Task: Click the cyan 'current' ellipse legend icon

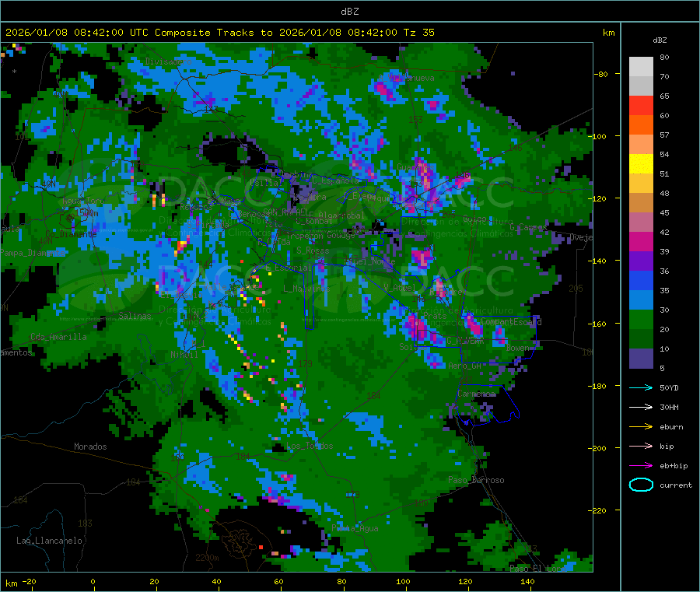Action: click(641, 485)
